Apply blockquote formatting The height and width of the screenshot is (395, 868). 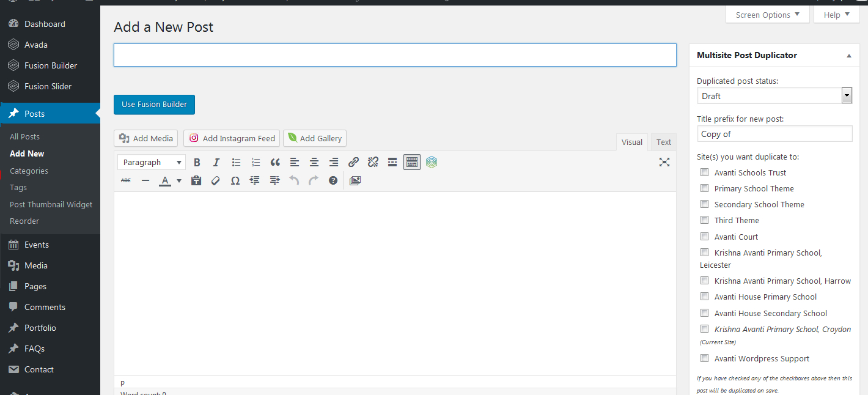click(275, 162)
